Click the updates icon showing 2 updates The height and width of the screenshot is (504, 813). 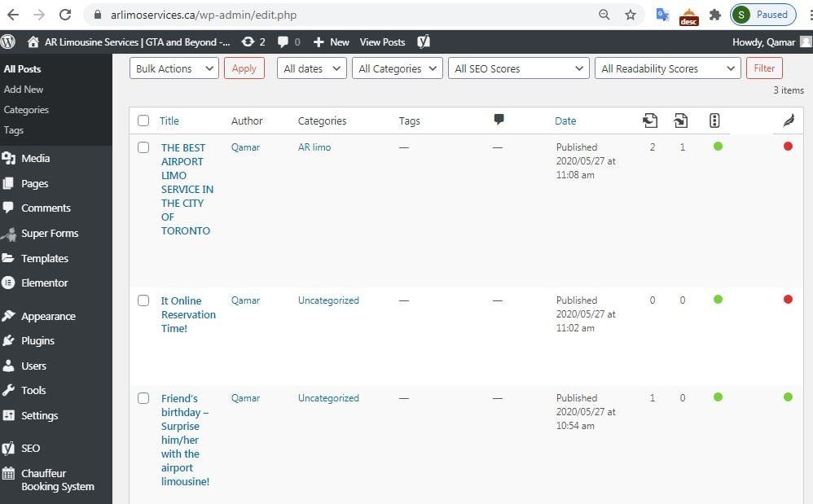247,42
